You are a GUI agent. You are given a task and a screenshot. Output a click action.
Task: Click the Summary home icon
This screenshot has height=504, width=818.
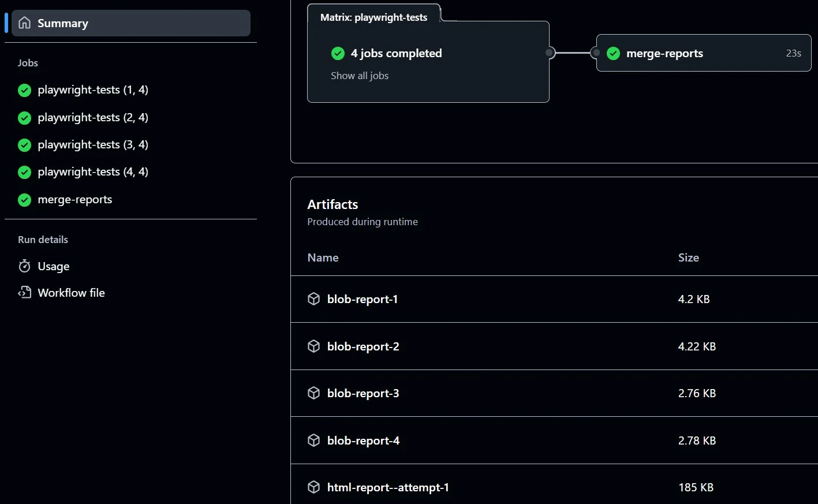(x=24, y=23)
